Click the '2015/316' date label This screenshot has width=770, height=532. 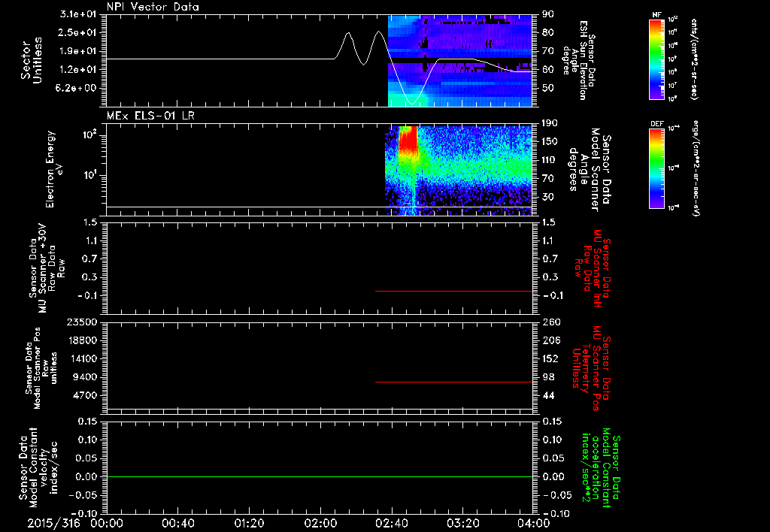click(53, 523)
